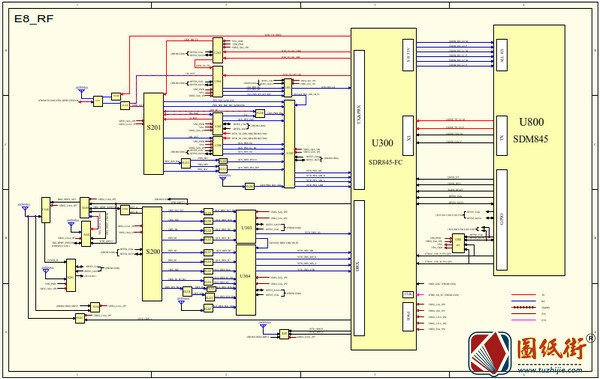
Task: Select the TX&PRX port bar inside U300
Action: pos(359,120)
